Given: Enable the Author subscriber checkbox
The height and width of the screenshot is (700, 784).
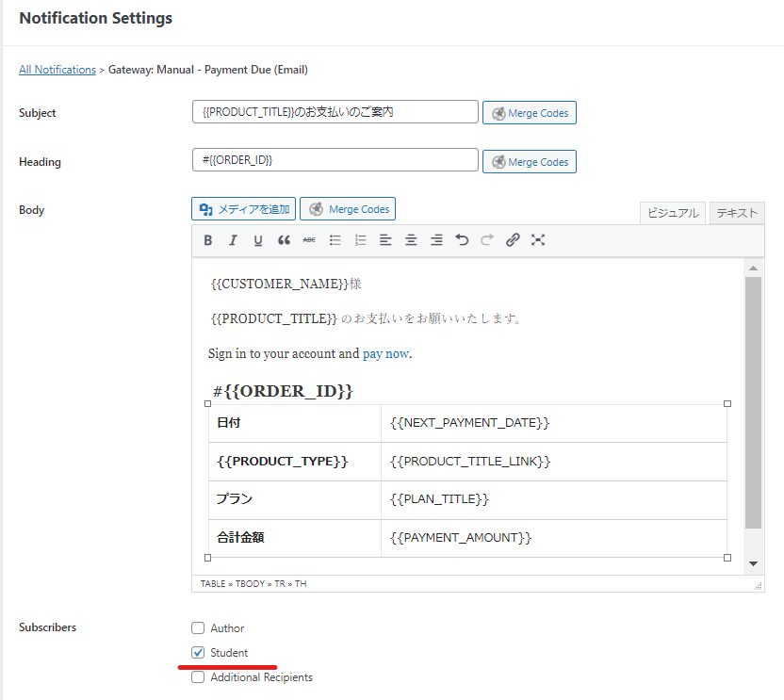Looking at the screenshot, I should pyautogui.click(x=198, y=628).
